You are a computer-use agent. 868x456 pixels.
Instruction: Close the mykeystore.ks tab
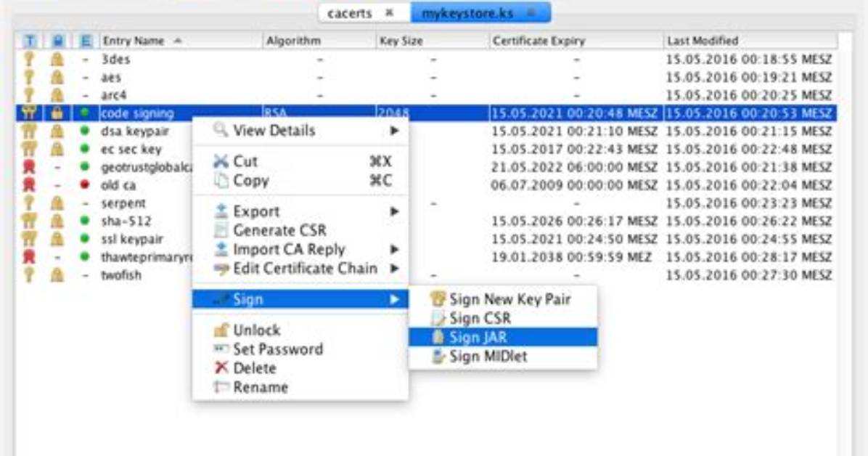531,12
